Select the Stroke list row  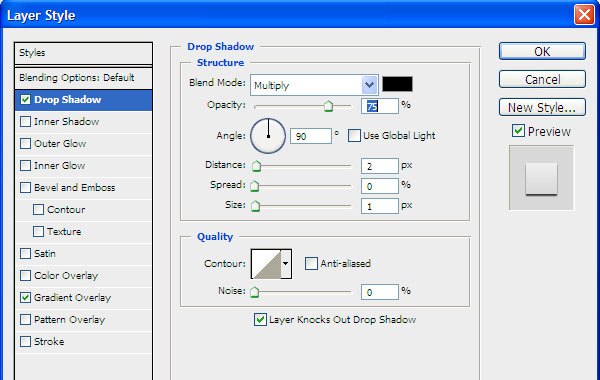pyautogui.click(x=83, y=341)
